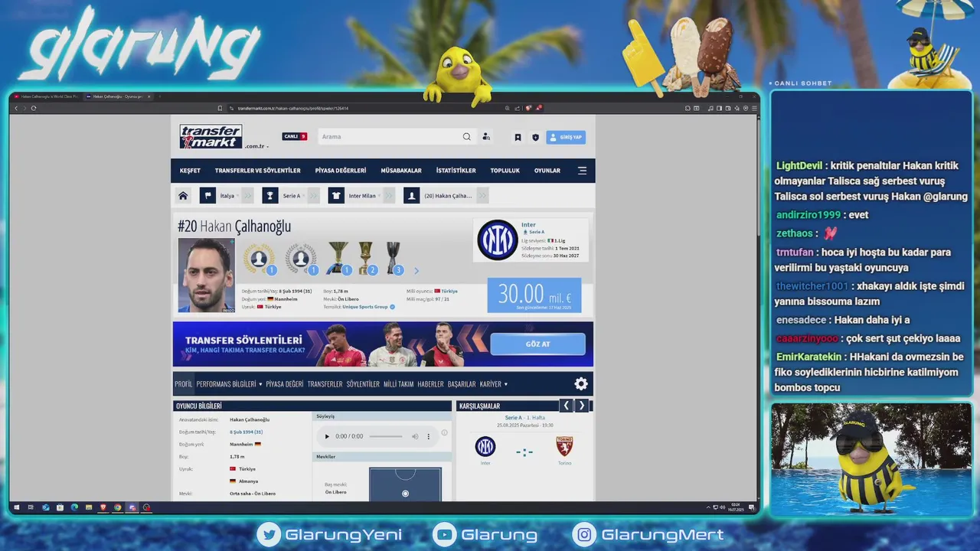Click the player silhouette breadcrumb icon
980x551 pixels.
[412, 196]
